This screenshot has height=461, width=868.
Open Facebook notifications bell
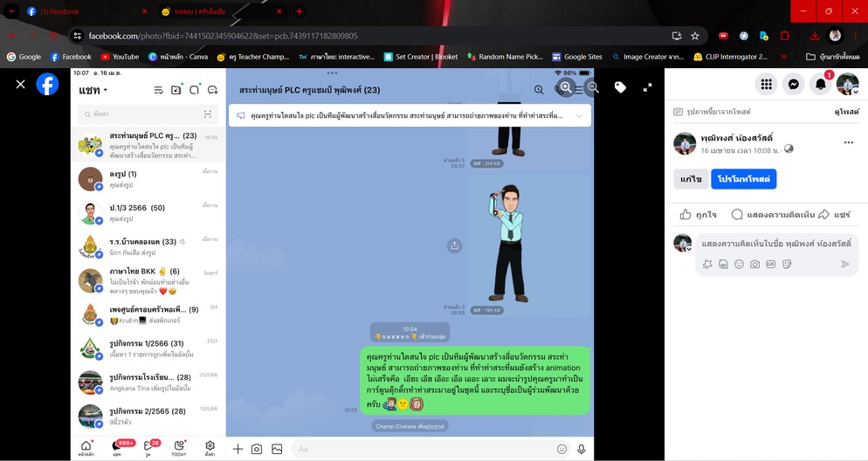(820, 84)
